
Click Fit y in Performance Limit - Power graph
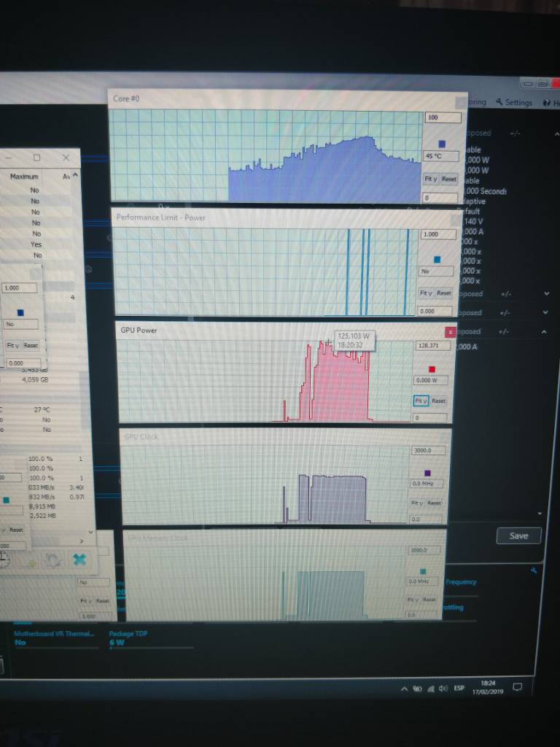pos(425,293)
